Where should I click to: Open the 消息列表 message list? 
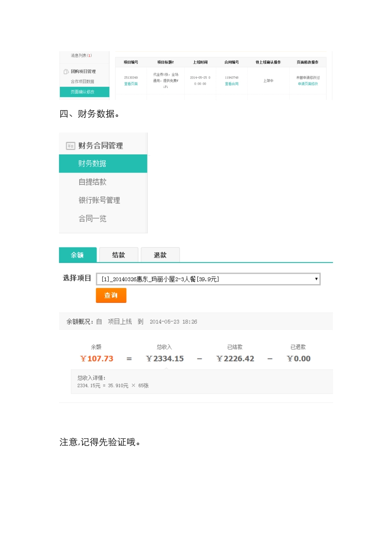(x=81, y=56)
